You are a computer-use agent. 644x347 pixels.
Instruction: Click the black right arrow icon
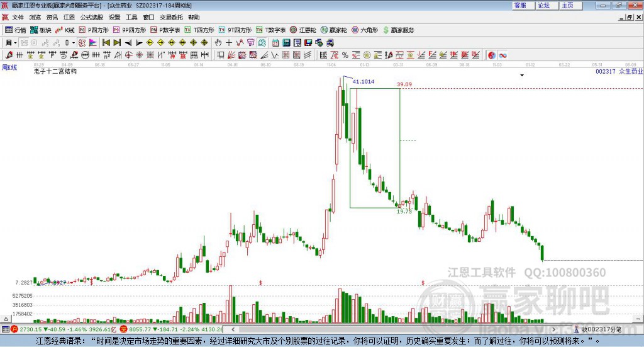pos(139,43)
